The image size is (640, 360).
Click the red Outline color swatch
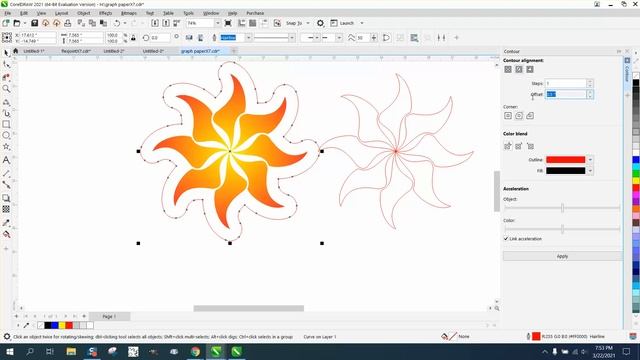[566, 160]
